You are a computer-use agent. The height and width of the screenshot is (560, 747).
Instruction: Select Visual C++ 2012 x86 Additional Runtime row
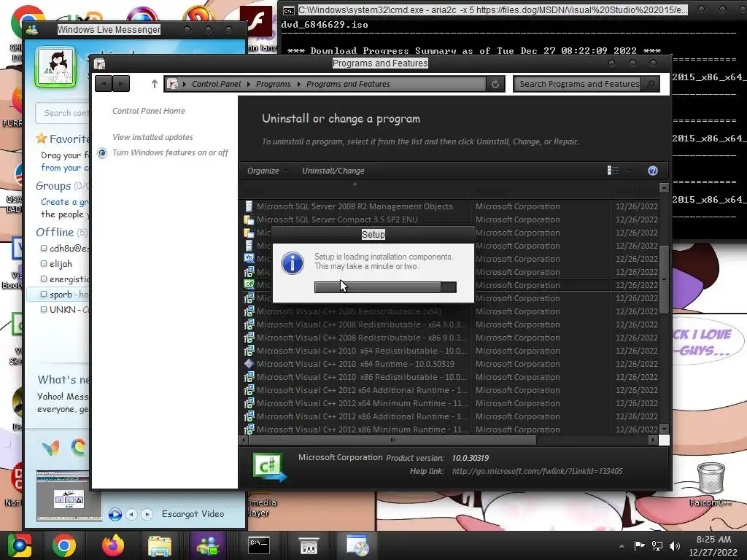point(362,416)
